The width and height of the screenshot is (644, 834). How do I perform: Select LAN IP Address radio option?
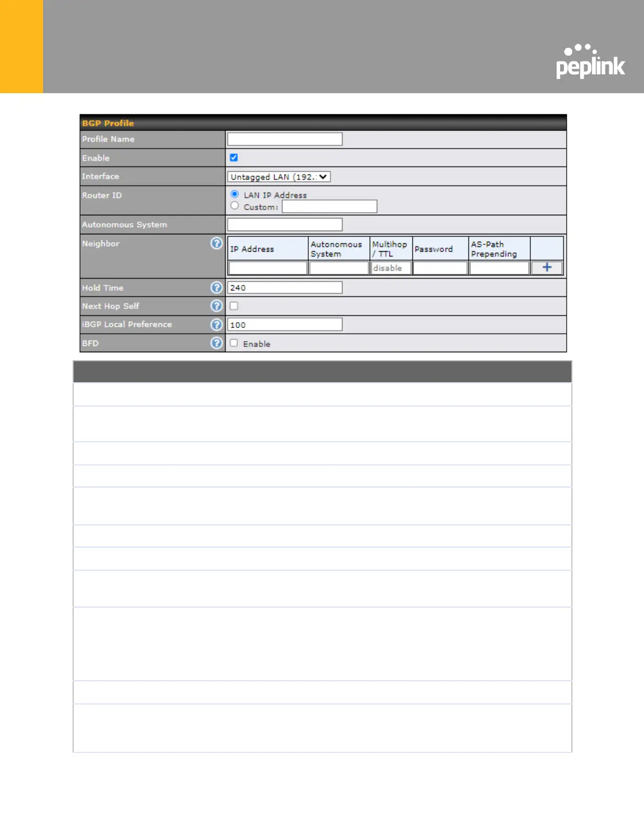pos(235,194)
